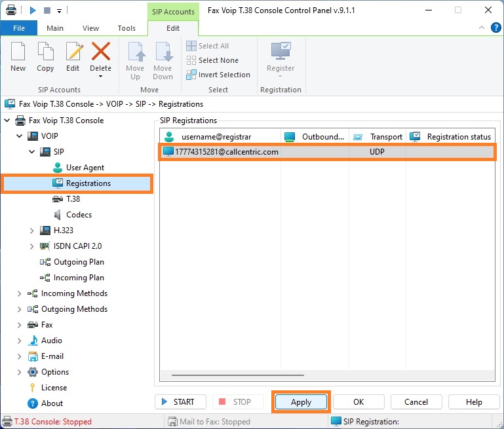Click the horizontal scrollbar in registrations list
The image size is (504, 429).
click(238, 375)
